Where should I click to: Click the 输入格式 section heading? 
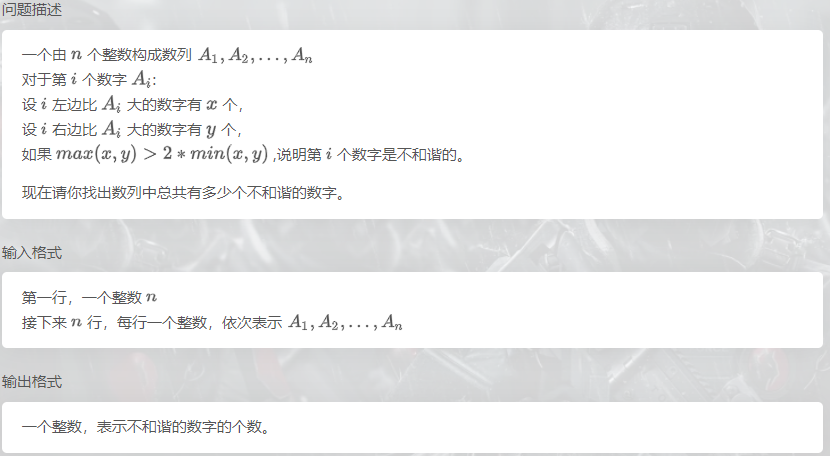[32, 253]
